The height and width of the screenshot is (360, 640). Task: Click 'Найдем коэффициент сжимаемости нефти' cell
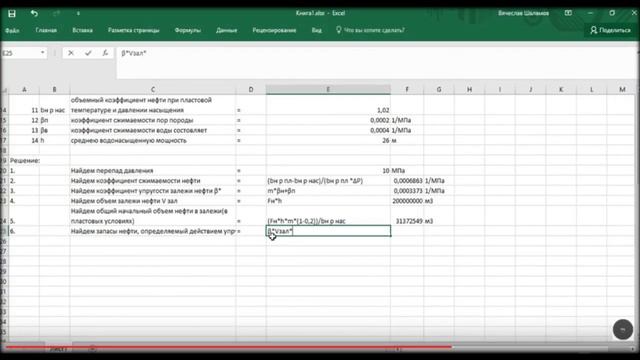(153, 180)
